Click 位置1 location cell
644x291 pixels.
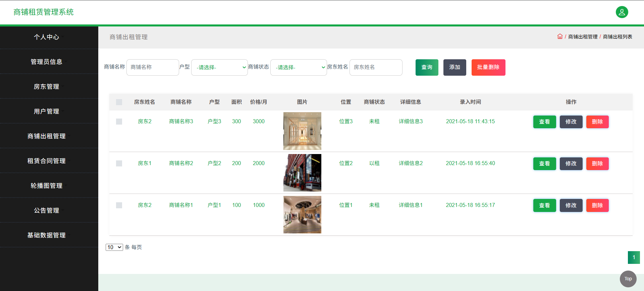click(346, 205)
